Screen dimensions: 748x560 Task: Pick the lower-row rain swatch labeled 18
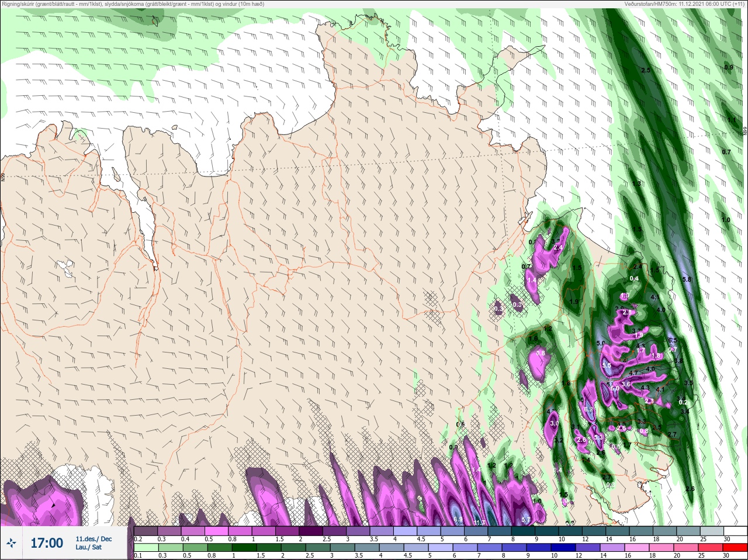(661, 548)
